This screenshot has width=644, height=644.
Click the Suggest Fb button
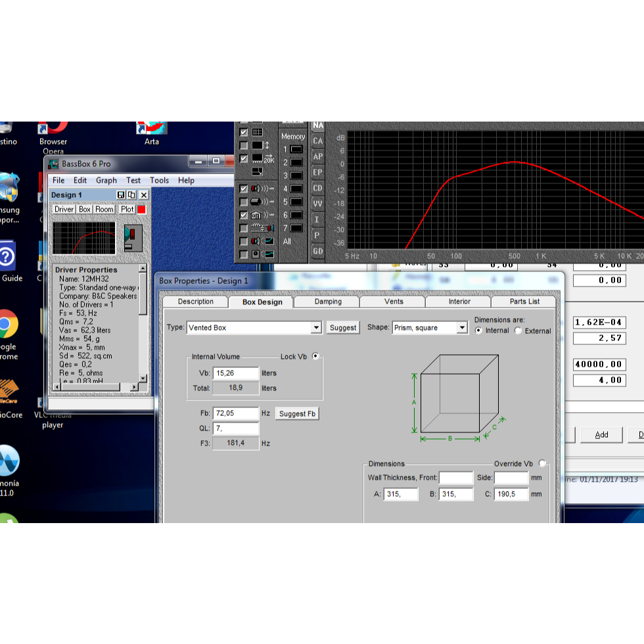coord(298,414)
